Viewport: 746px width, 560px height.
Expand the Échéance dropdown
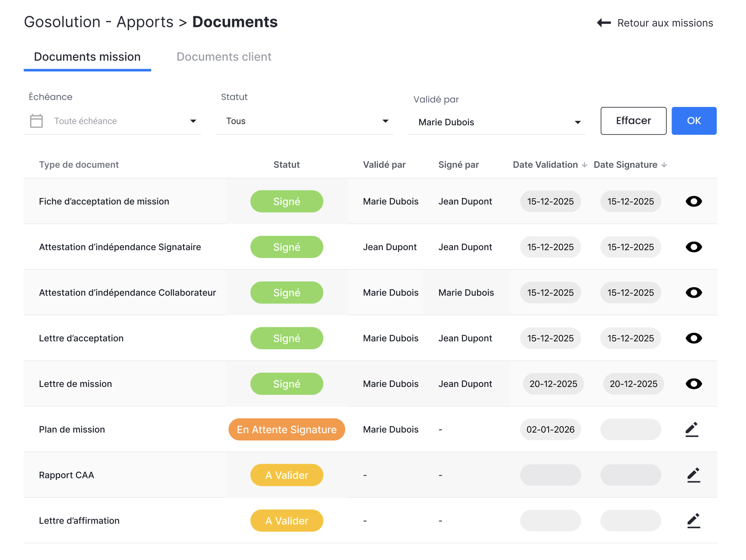pos(193,121)
